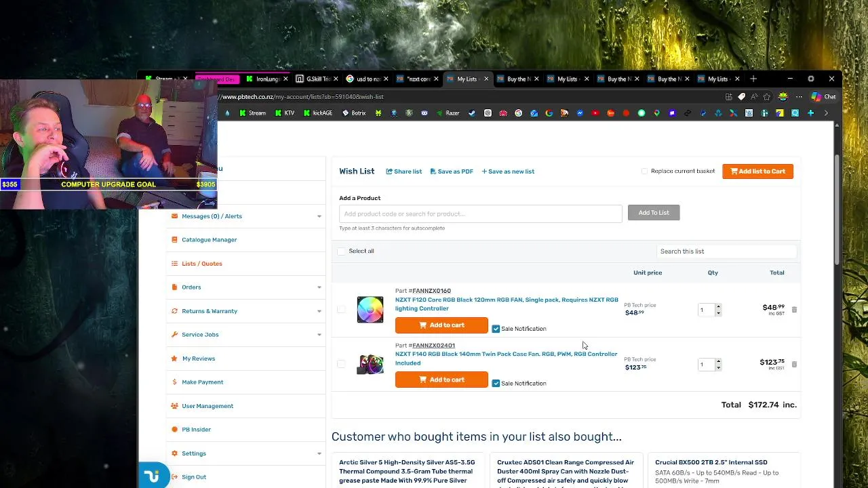This screenshot has width=868, height=488.
Task: Open the split screen icon in address bar
Action: pos(729,97)
